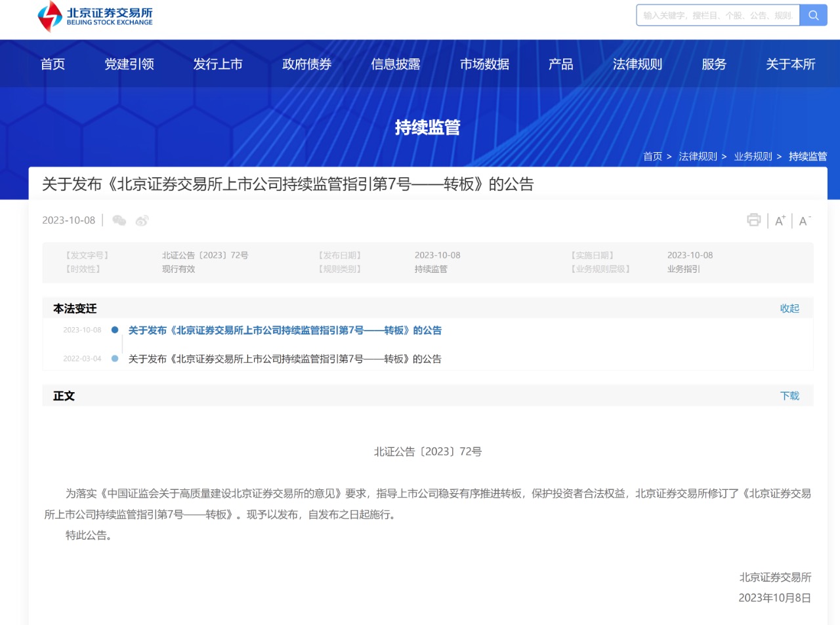Download the document with 下载 link
Image resolution: width=840 pixels, height=625 pixels.
point(789,395)
